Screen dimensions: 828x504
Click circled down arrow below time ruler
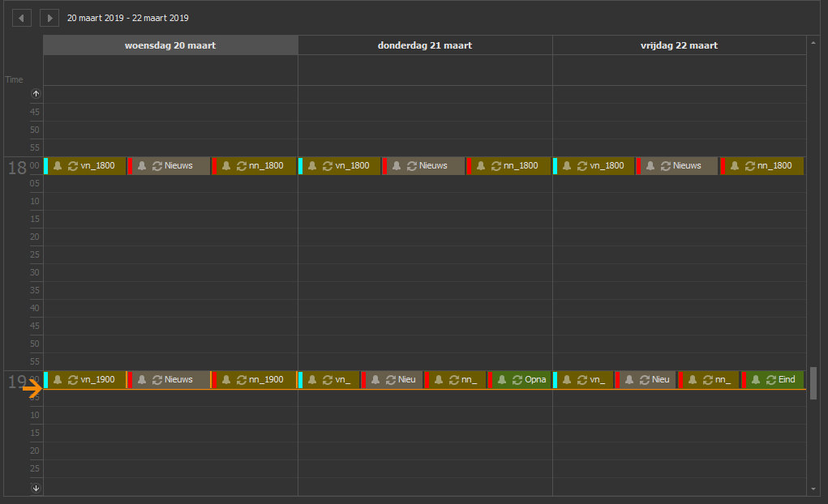click(36, 488)
